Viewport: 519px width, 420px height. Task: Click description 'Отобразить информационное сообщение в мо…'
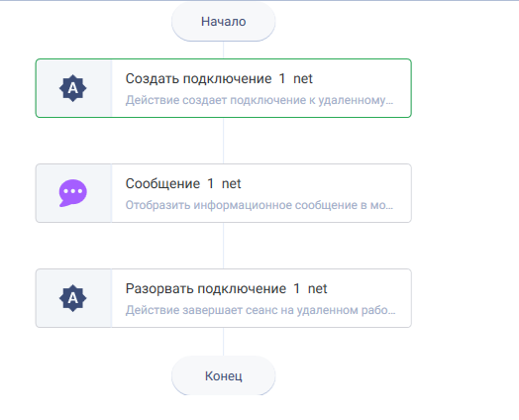(x=259, y=205)
